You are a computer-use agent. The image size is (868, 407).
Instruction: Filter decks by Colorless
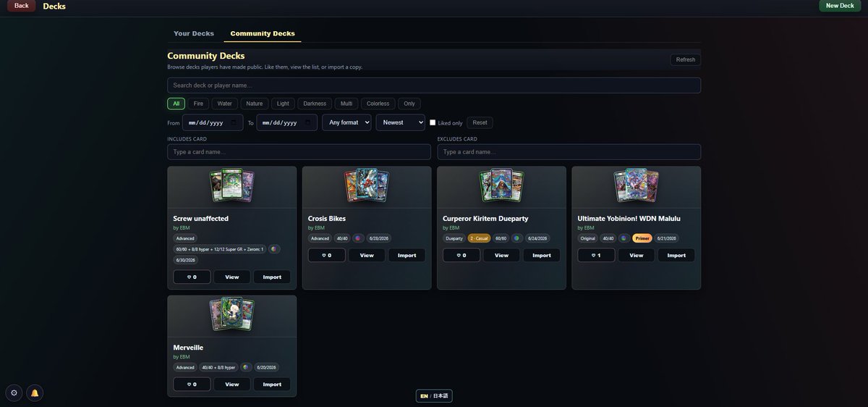[x=378, y=104]
